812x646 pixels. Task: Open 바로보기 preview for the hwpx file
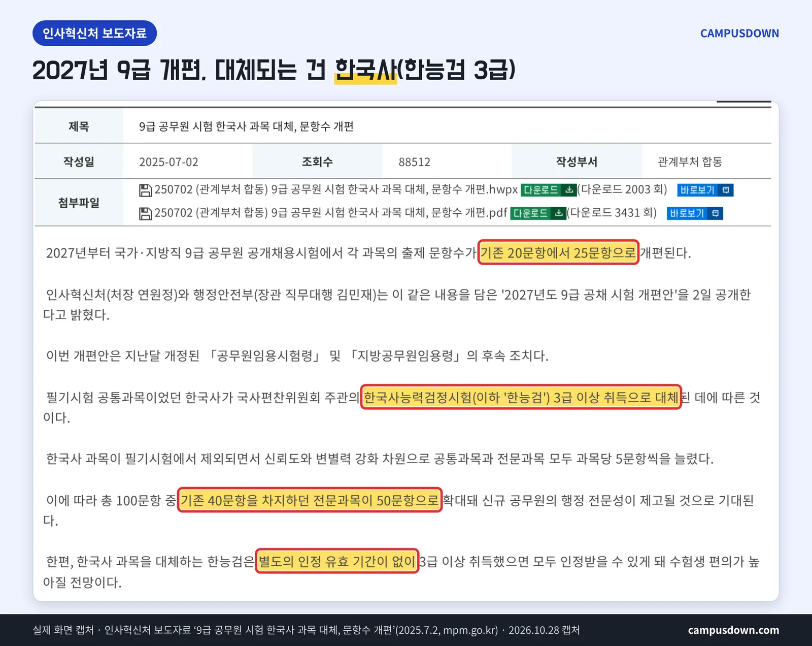click(x=705, y=190)
